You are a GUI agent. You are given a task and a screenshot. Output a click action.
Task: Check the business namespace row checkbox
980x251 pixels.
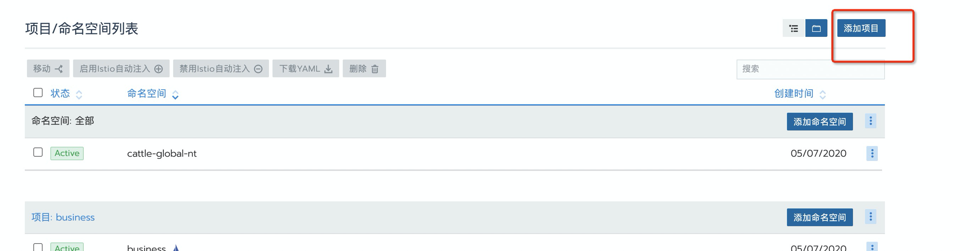38,247
